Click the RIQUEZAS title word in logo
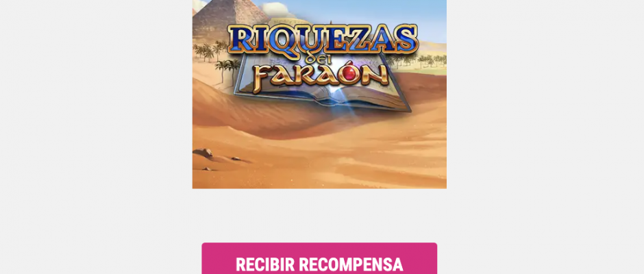Viewport: 644px width, 274px height. 323,41
